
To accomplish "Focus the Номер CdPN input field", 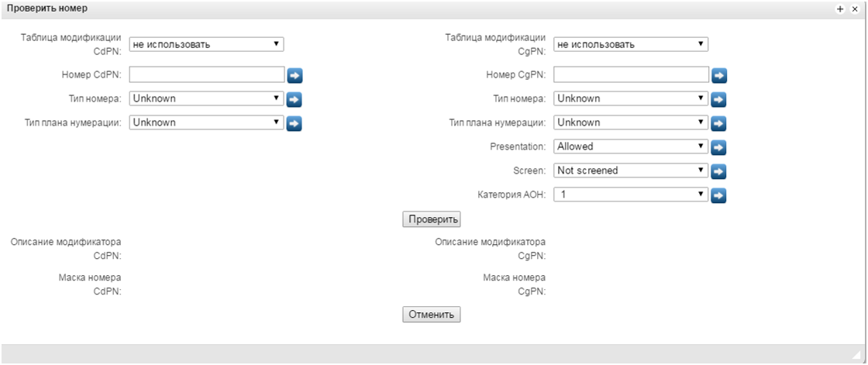I will point(207,74).
